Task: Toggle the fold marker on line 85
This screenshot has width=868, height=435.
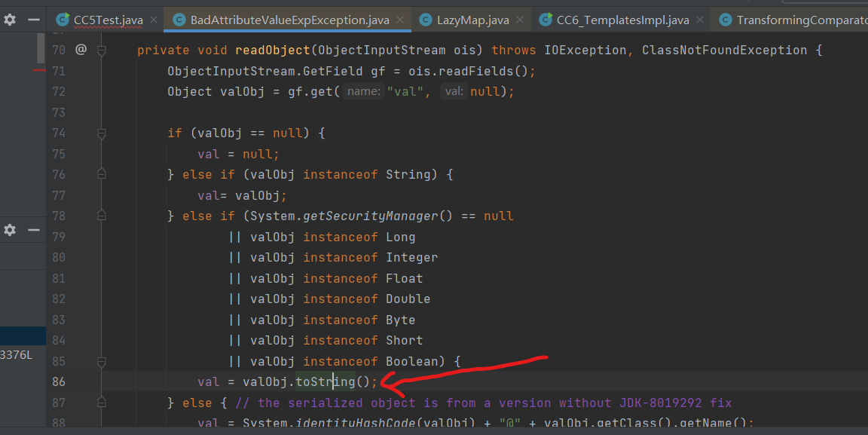Action: coord(102,361)
